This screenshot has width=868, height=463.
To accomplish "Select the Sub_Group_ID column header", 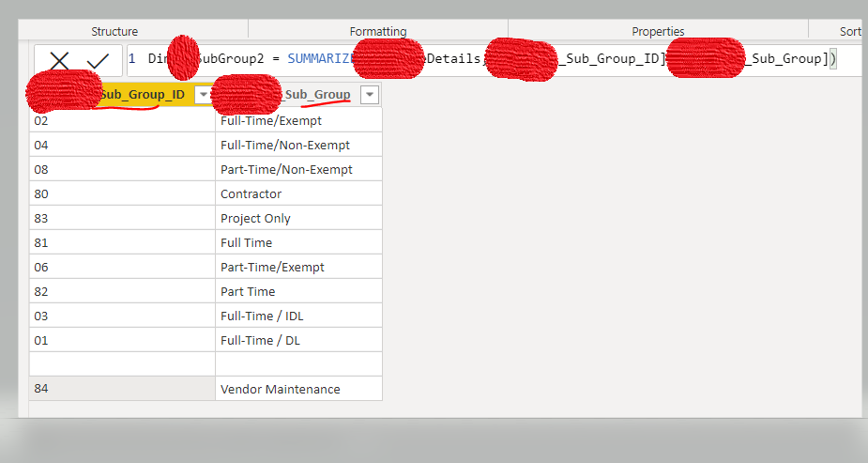I will pyautogui.click(x=121, y=95).
